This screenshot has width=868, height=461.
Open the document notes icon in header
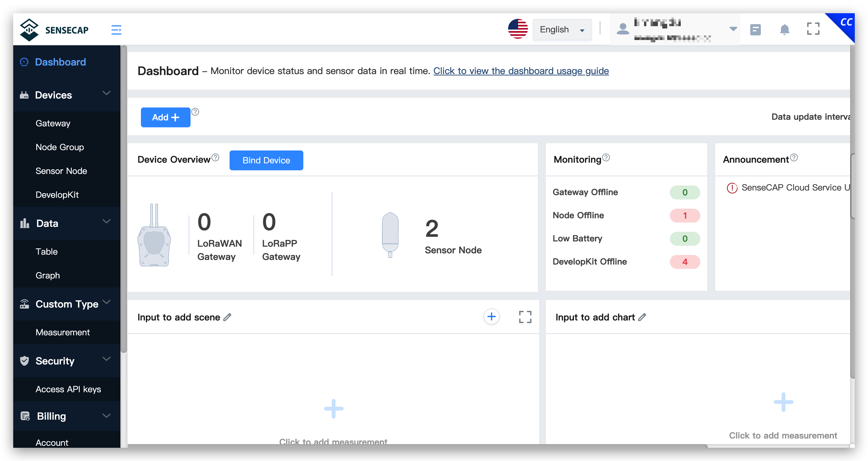coord(755,30)
